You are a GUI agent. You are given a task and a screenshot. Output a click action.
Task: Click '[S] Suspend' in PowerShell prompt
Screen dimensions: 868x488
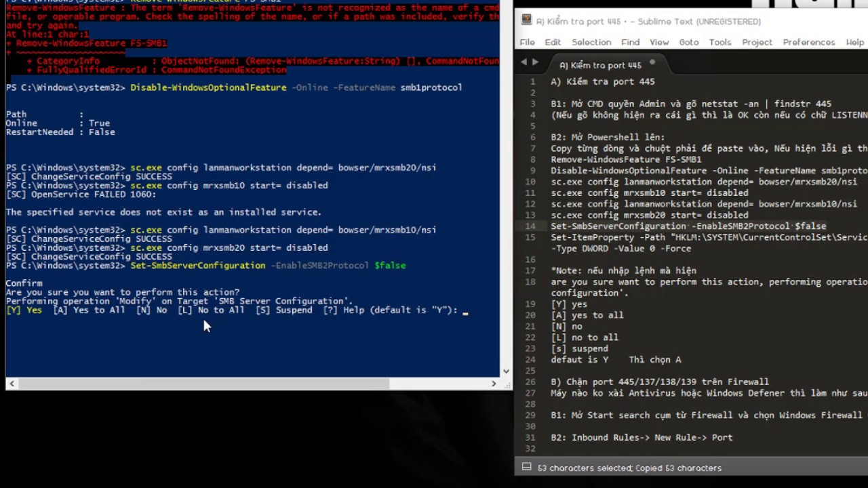283,310
